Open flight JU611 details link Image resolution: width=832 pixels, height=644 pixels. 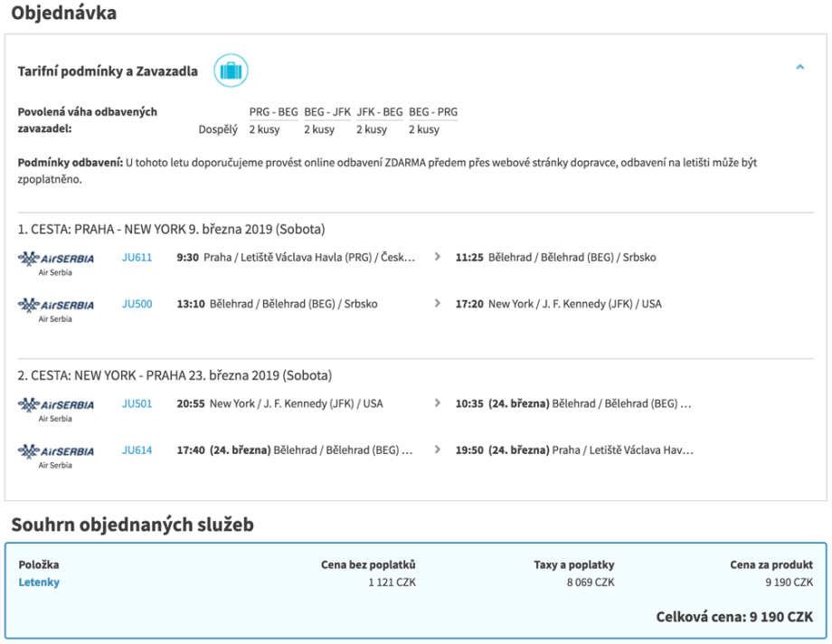pyautogui.click(x=137, y=258)
